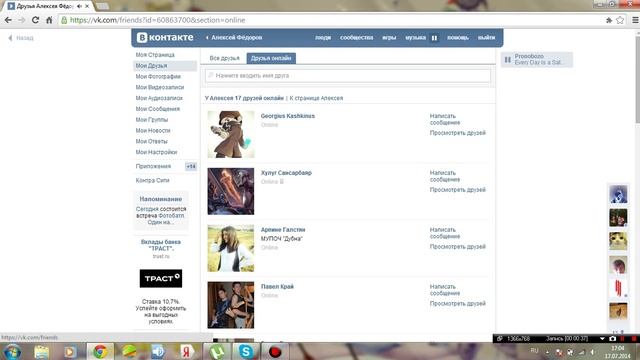The height and width of the screenshot is (360, 640).
Task: Open игры in the VK header
Action: (x=389, y=38)
